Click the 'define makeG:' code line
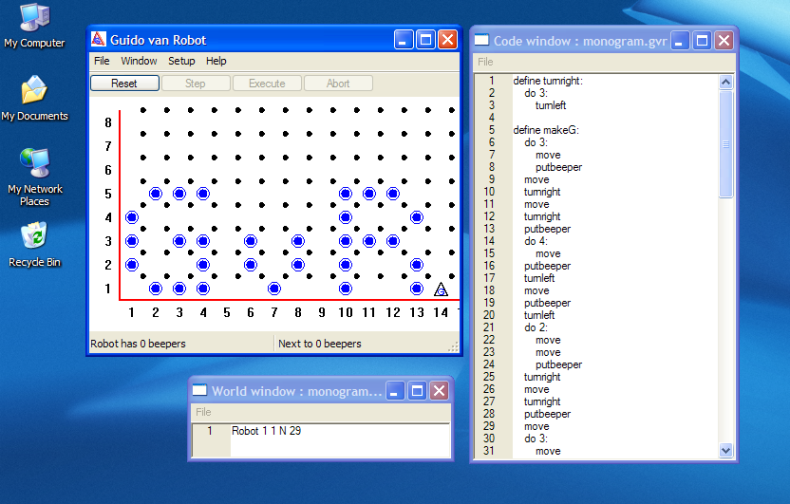Screen dimensions: 790x504 546,130
